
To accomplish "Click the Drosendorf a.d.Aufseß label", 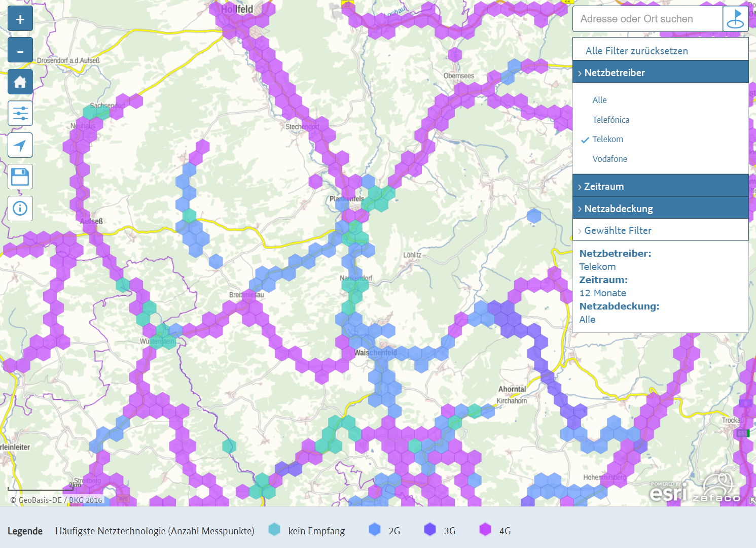I will (x=68, y=60).
